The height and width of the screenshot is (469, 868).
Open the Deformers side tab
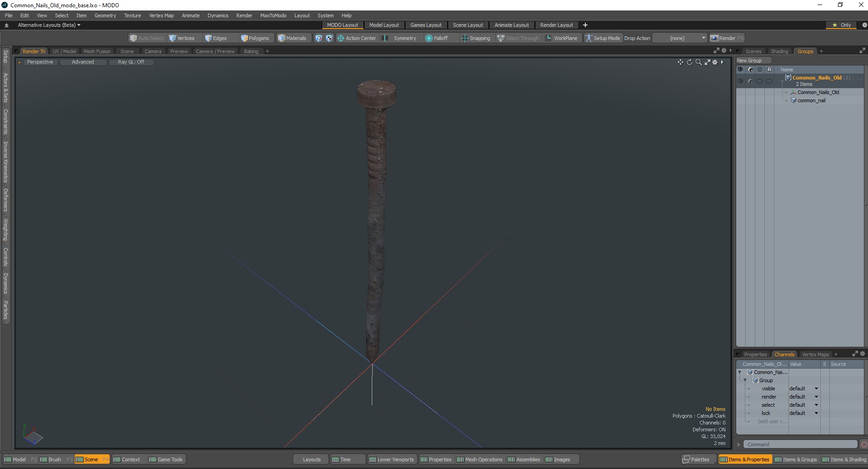[x=5, y=200]
